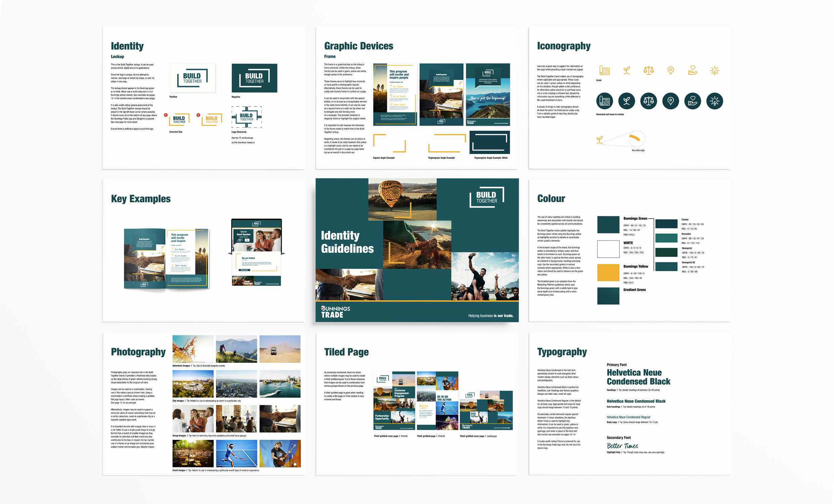Click the yellow location pin icon
This screenshot has height=504, width=834.
coord(670,71)
